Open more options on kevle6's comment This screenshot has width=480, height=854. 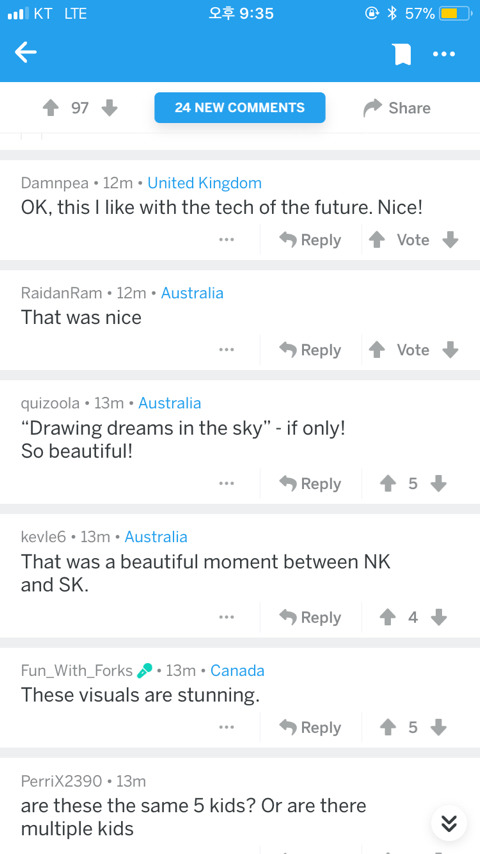[x=227, y=618]
